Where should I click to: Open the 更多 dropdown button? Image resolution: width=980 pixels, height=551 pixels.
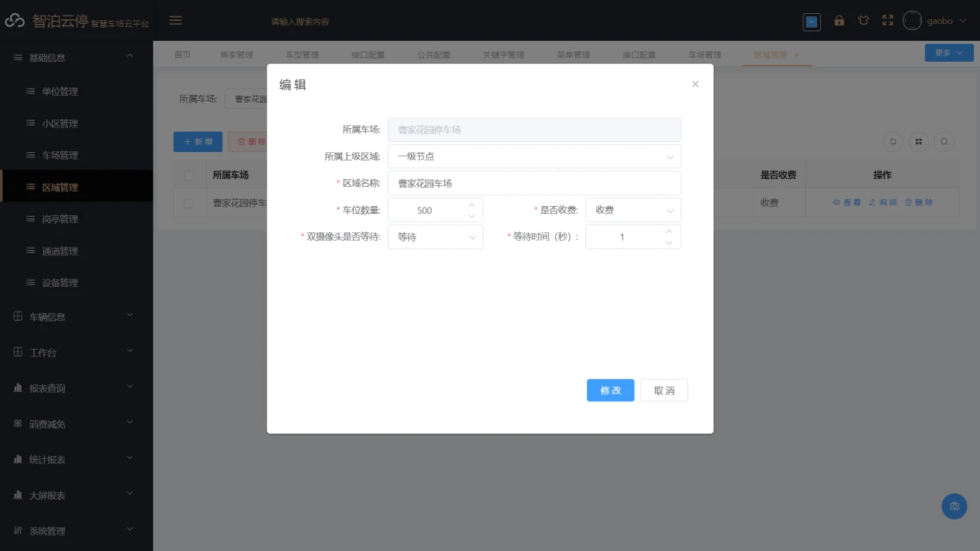[x=948, y=52]
